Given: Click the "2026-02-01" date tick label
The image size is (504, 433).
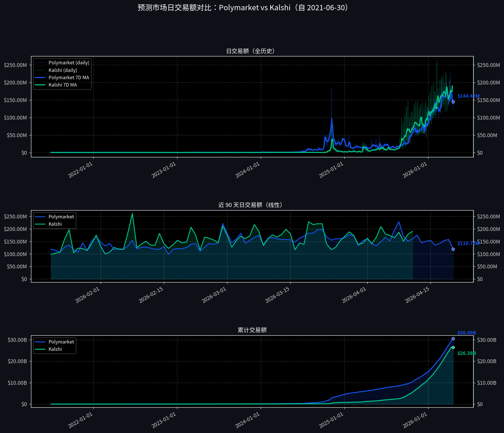Looking at the screenshot, I should 88,295.
